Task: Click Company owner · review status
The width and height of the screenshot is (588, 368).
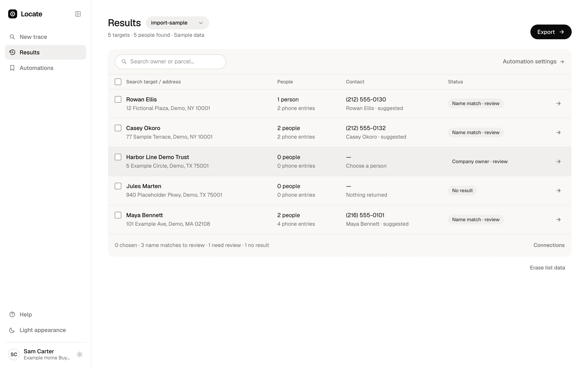Action: click(480, 161)
